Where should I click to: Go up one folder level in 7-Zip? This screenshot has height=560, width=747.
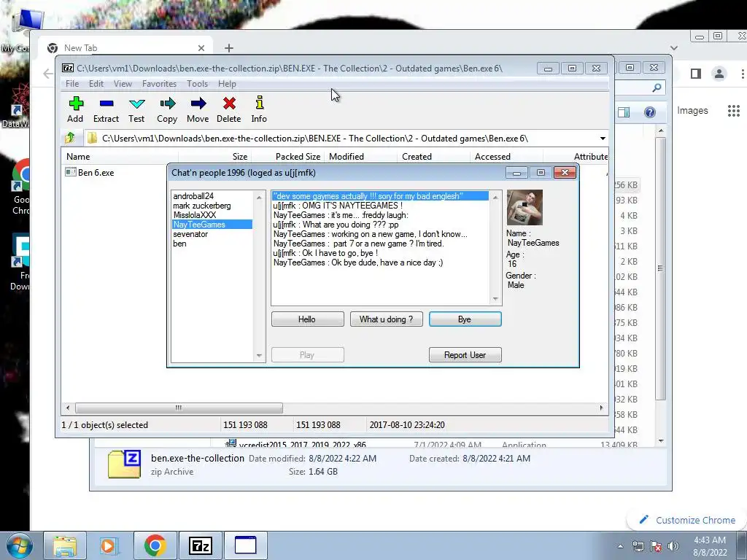tap(70, 138)
